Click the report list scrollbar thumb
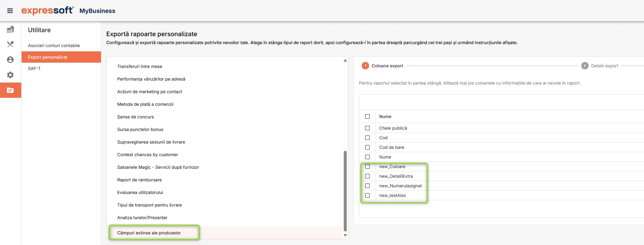This screenshot has width=644, height=245. [345, 191]
